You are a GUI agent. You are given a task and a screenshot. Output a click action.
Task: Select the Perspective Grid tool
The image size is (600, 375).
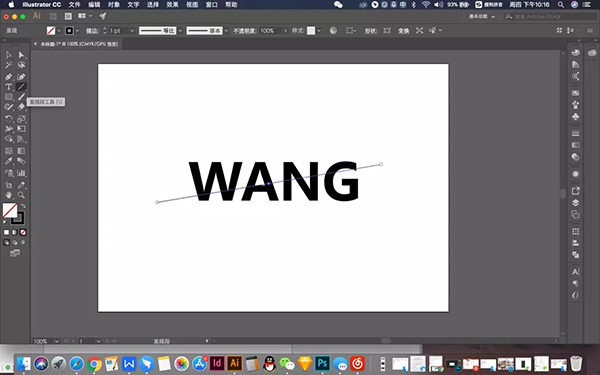coord(21,139)
